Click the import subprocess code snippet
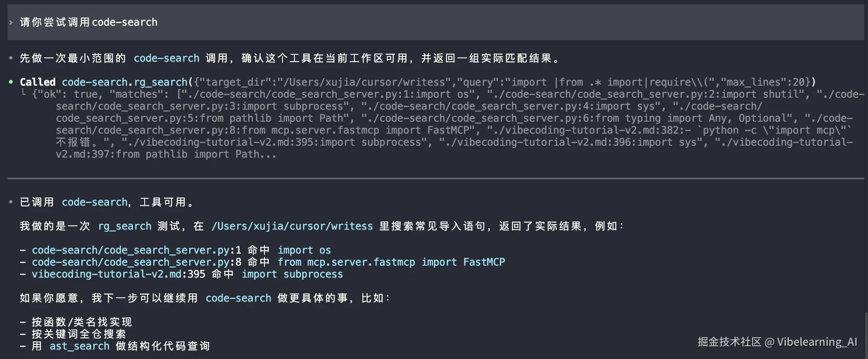The width and height of the screenshot is (868, 359). [x=292, y=274]
